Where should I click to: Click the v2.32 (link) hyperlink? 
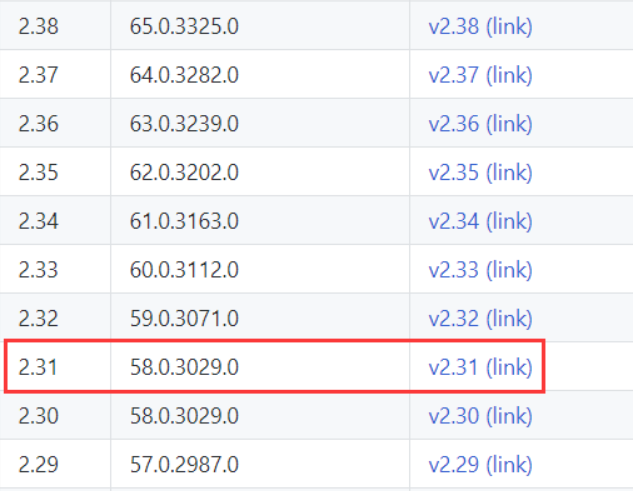(x=480, y=319)
